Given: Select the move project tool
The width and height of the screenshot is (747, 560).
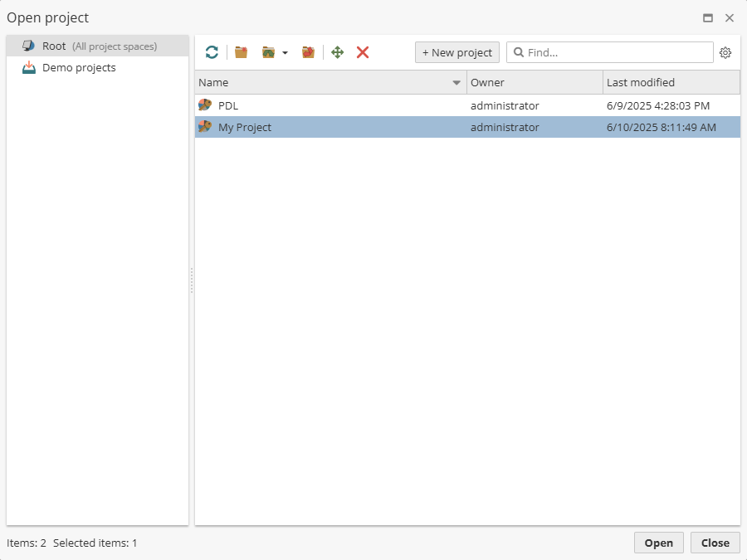Looking at the screenshot, I should pyautogui.click(x=337, y=52).
